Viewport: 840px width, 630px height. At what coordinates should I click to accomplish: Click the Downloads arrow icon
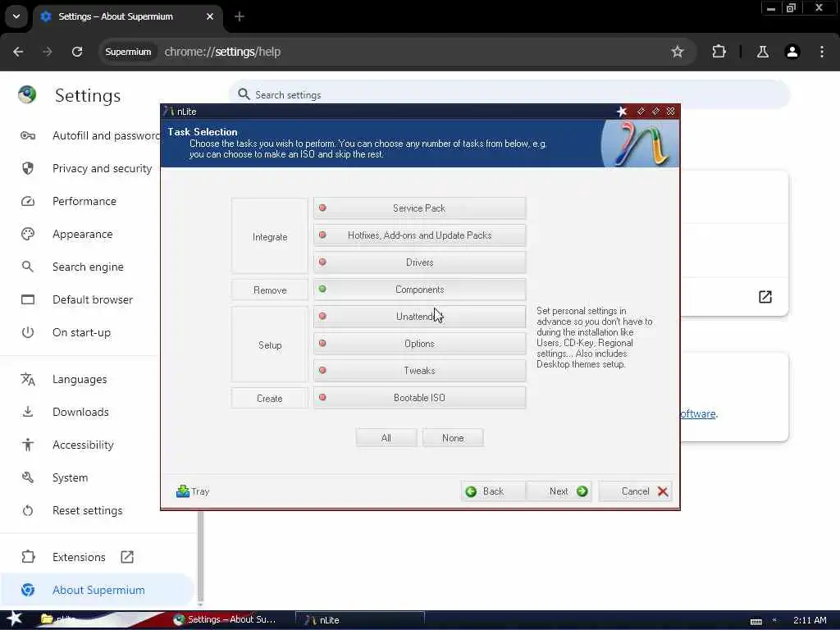pos(28,412)
